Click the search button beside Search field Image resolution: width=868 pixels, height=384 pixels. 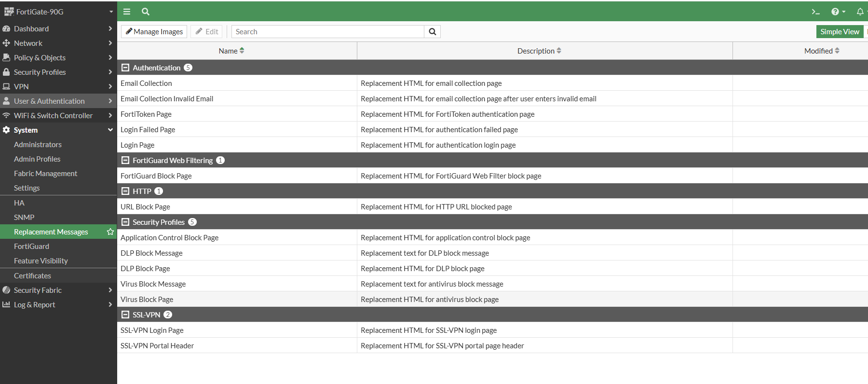pyautogui.click(x=433, y=31)
